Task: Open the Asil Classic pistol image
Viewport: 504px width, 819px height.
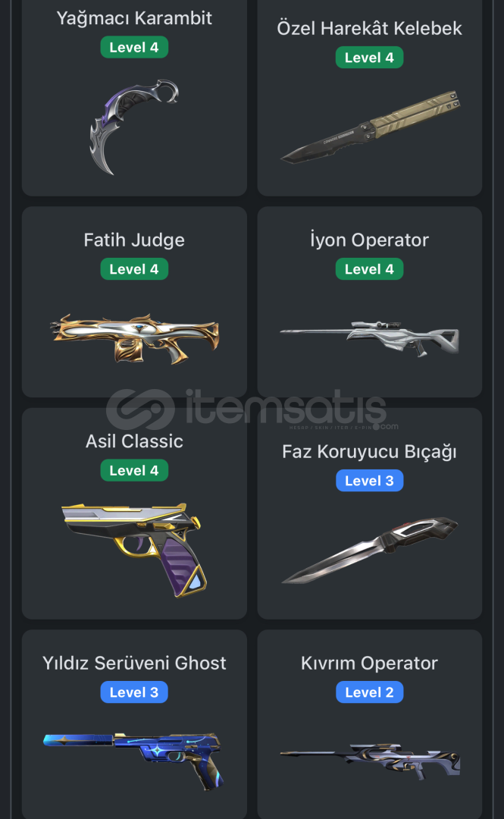Action: [134, 550]
